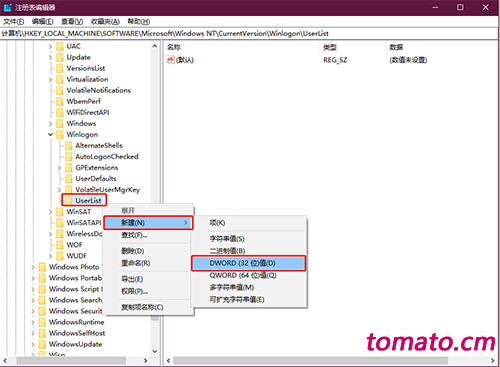Click the Windows key folder icon
Viewport: 500px width, 367px height.
60,123
